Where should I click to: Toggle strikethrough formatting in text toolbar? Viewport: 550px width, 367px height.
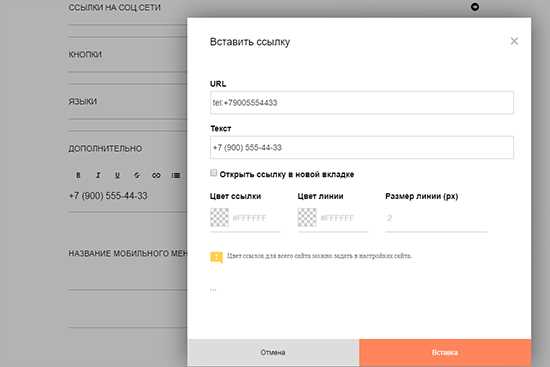[x=137, y=175]
